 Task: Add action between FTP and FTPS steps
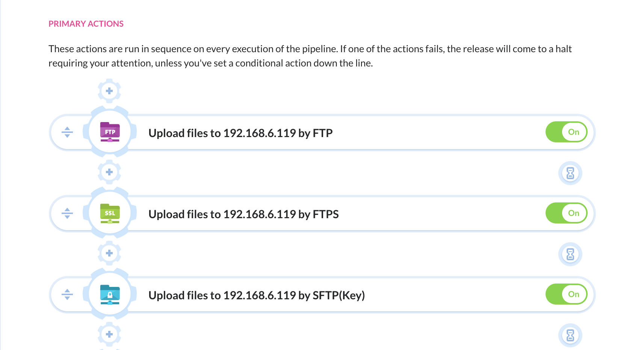tap(109, 172)
